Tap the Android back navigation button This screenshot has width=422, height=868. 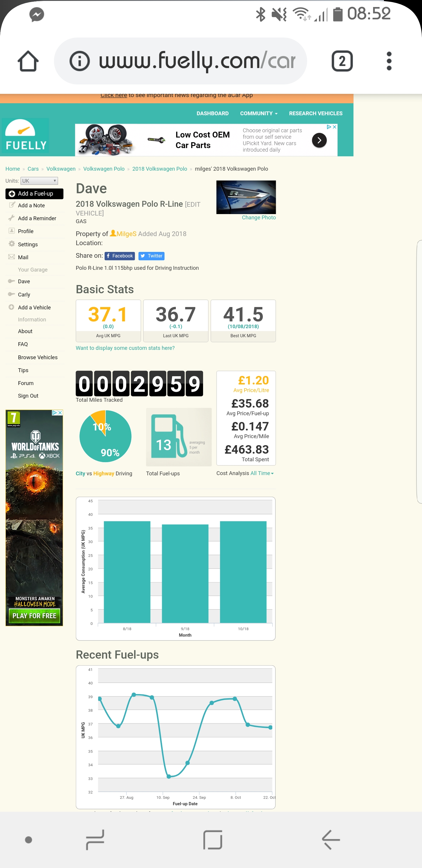(331, 839)
